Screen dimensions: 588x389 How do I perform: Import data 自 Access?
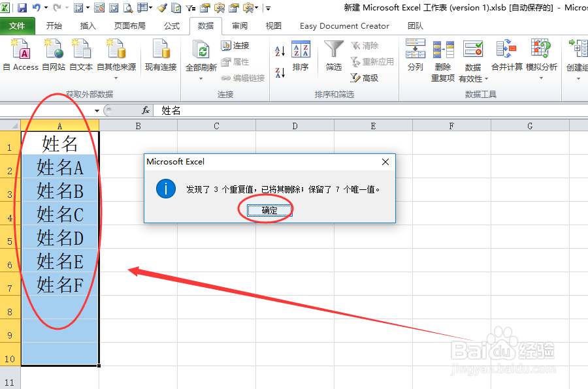[x=21, y=55]
